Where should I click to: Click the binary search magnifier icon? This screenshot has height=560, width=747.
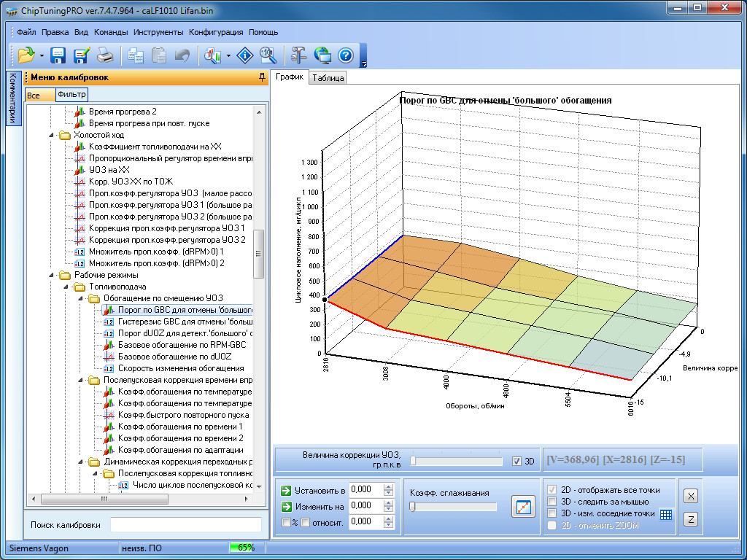coord(267,55)
